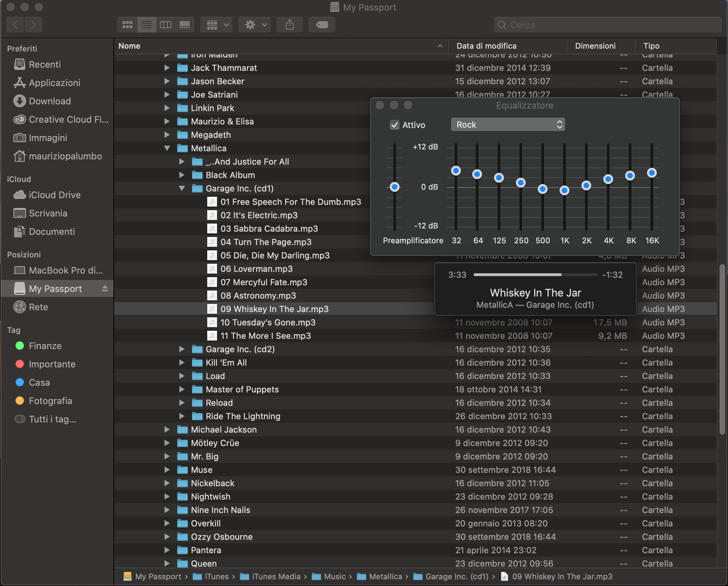
Task: Click iTunes Media in the path bar
Action: point(271,576)
